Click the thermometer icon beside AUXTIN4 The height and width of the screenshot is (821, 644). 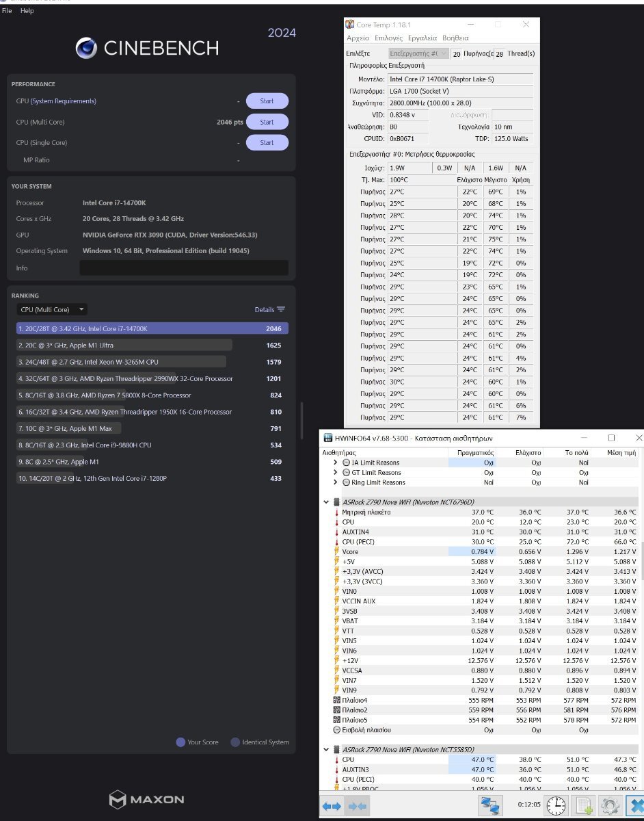[336, 532]
